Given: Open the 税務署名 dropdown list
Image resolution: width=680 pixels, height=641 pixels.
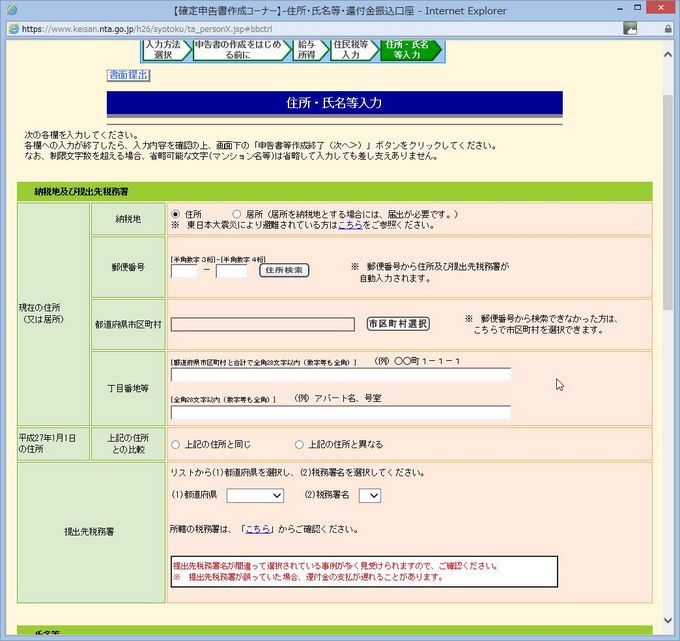Looking at the screenshot, I should [370, 495].
